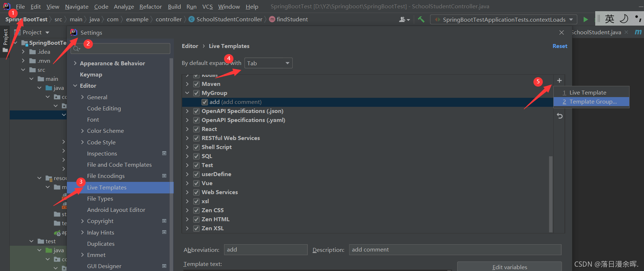644x271 pixels.
Task: Select Live Templates in the settings tree
Action: pyautogui.click(x=120, y=187)
